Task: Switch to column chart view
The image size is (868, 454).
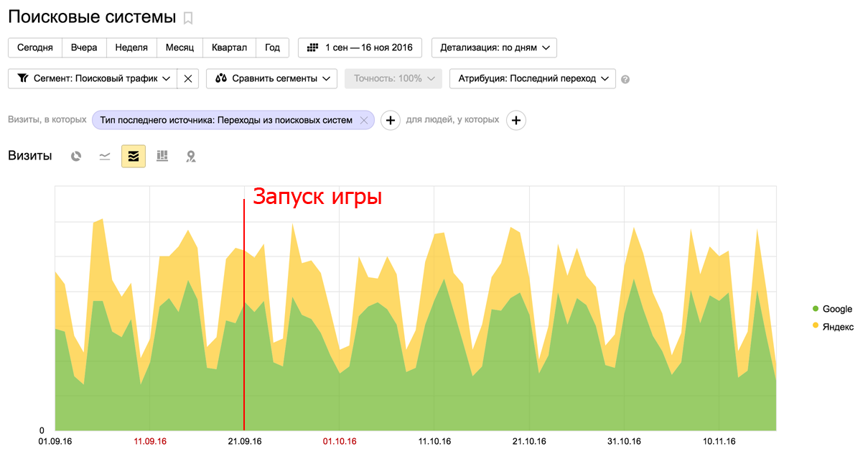Action: [x=162, y=156]
